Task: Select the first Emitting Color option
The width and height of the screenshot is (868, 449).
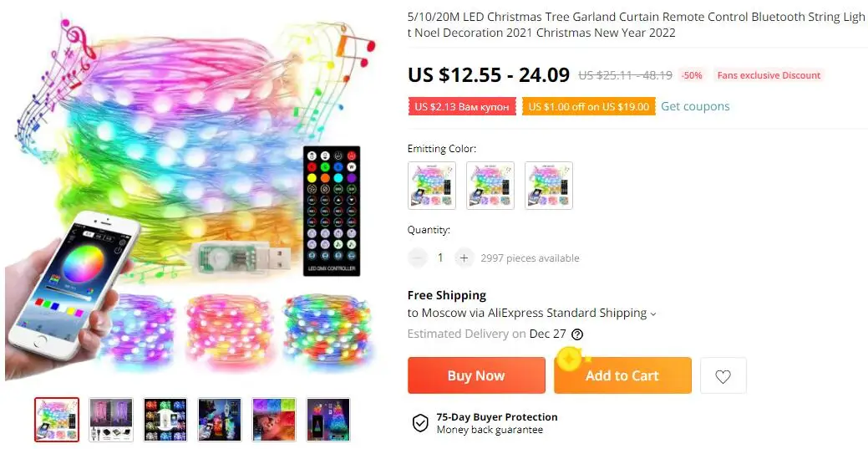Action: coord(432,186)
